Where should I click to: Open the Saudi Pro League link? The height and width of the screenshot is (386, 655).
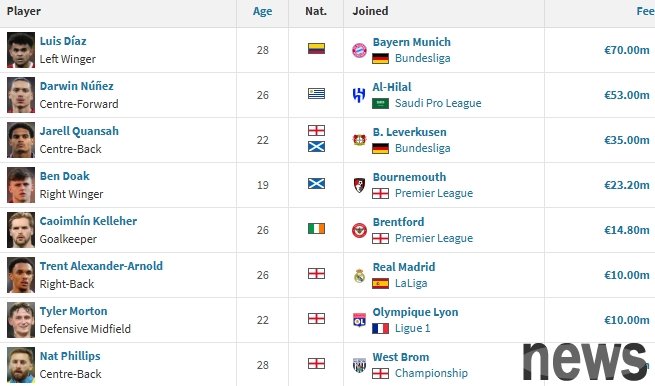click(438, 103)
